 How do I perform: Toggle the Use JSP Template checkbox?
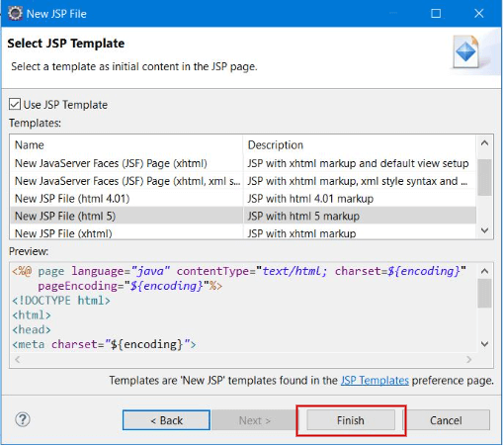pos(15,104)
